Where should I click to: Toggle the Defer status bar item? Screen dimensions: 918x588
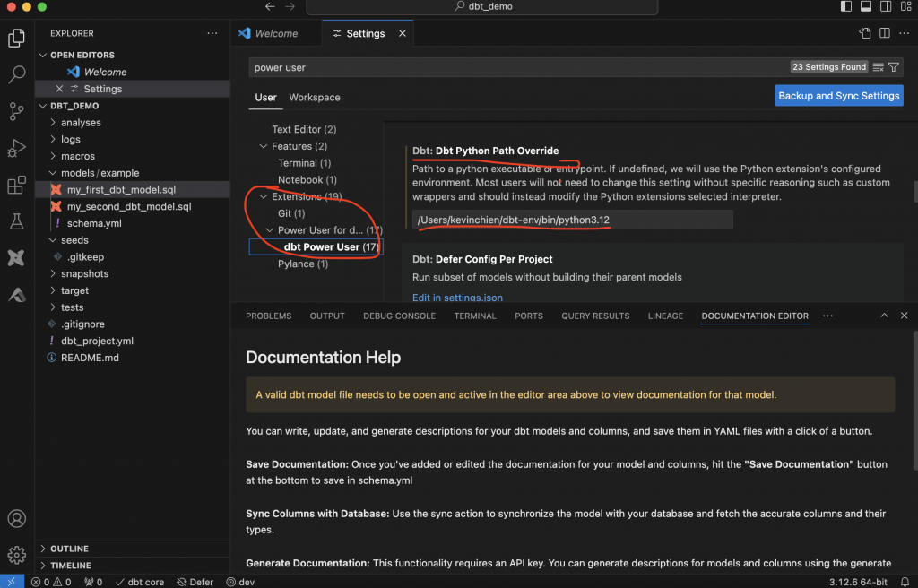[x=195, y=582]
